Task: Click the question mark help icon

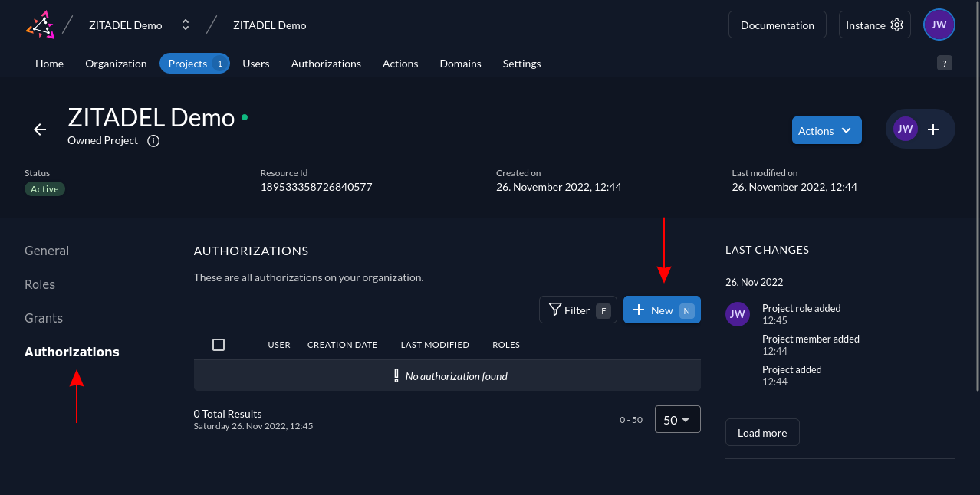Action: [945, 63]
